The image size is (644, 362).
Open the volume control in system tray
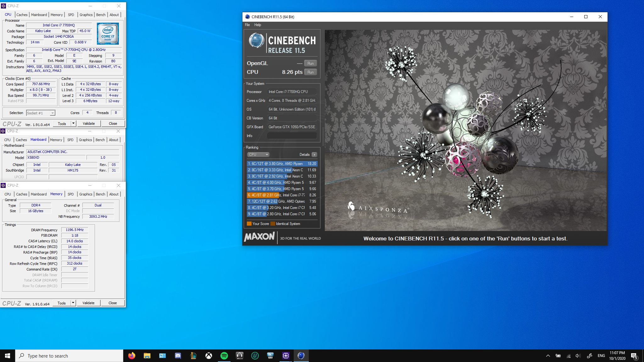pos(578,356)
